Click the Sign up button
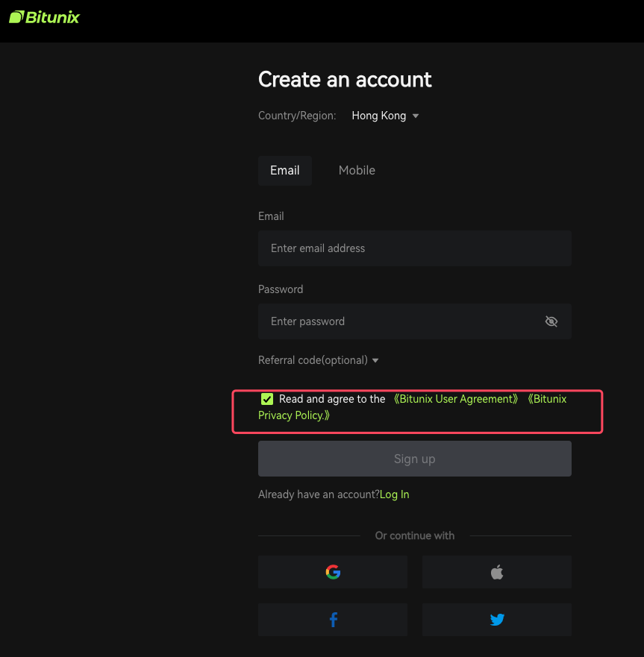This screenshot has width=644, height=657. [x=415, y=459]
